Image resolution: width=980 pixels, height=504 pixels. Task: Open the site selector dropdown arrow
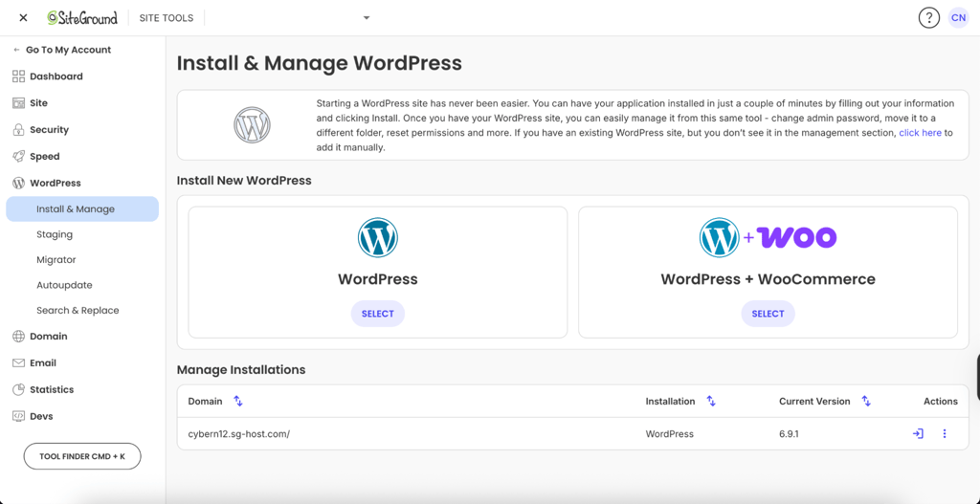[367, 17]
